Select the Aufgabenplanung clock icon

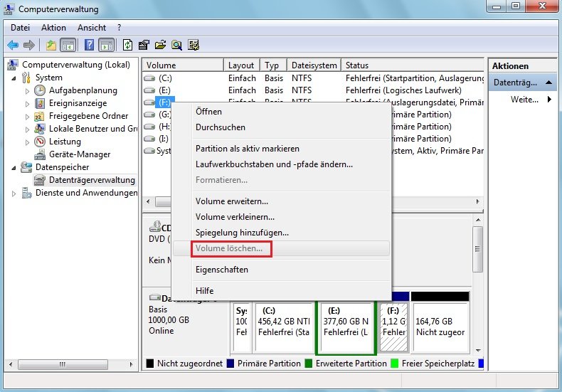coord(40,90)
